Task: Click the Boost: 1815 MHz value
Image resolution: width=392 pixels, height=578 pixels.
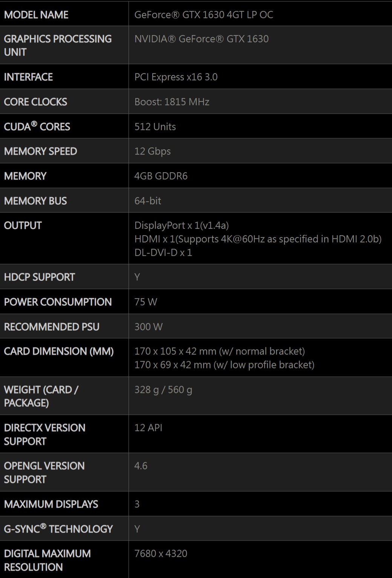Action: 171,102
